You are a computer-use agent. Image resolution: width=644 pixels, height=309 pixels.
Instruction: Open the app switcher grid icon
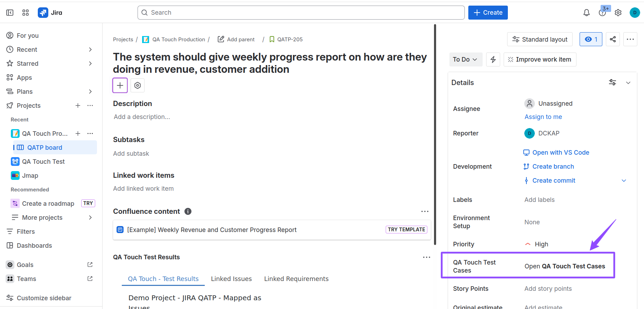click(26, 13)
